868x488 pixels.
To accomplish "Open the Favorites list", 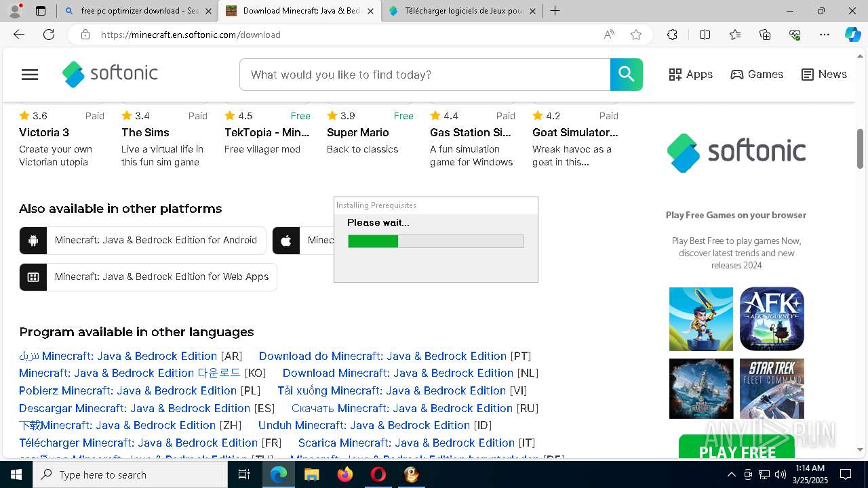I will pos(735,35).
